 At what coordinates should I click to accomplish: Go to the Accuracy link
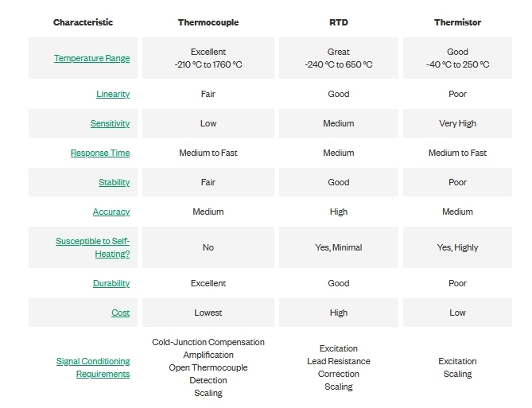[x=111, y=212]
